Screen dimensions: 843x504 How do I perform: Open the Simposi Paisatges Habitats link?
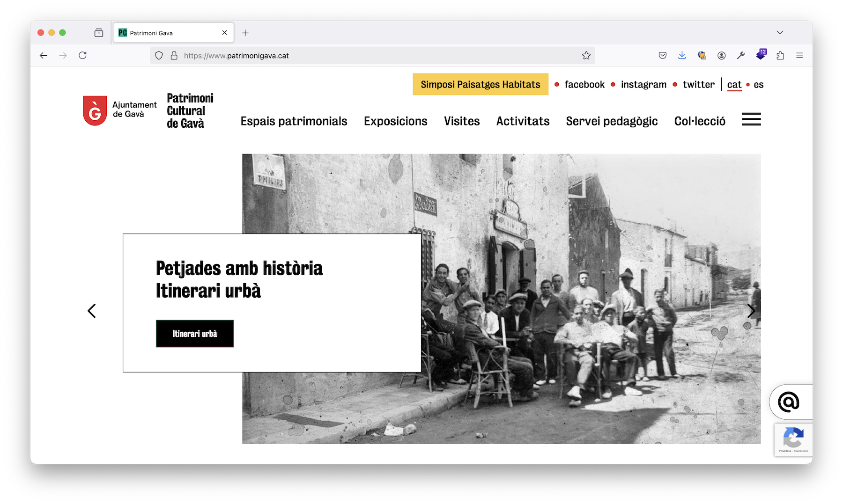[x=480, y=85]
